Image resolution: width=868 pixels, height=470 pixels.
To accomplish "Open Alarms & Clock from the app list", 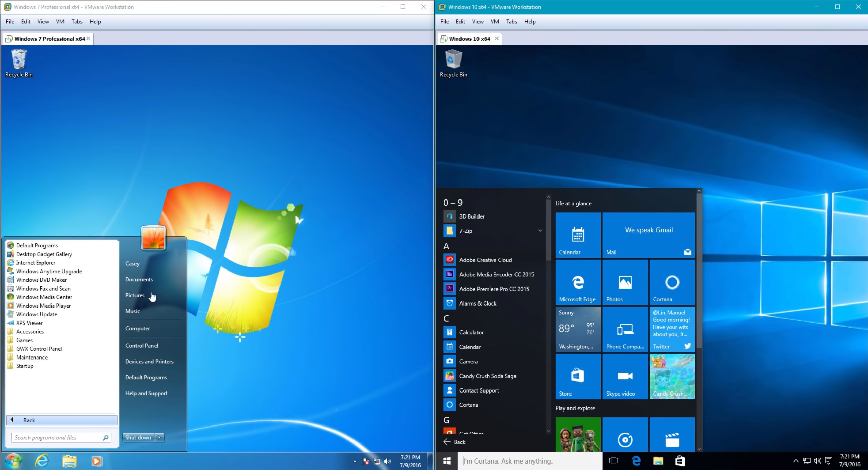I will click(478, 303).
